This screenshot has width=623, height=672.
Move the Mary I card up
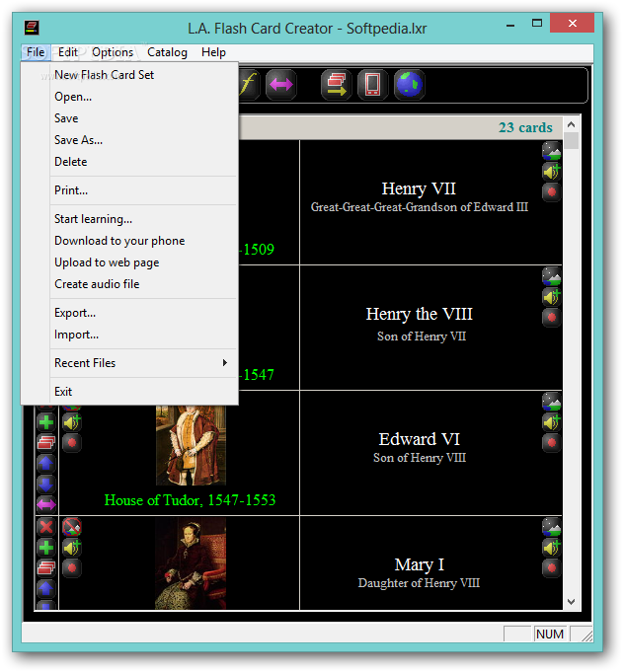click(x=46, y=588)
